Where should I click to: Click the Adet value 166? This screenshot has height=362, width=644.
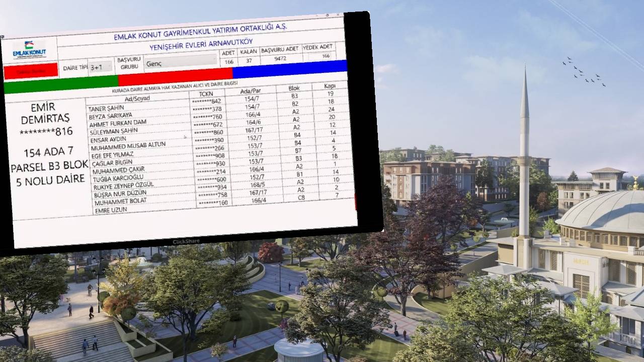click(x=229, y=61)
